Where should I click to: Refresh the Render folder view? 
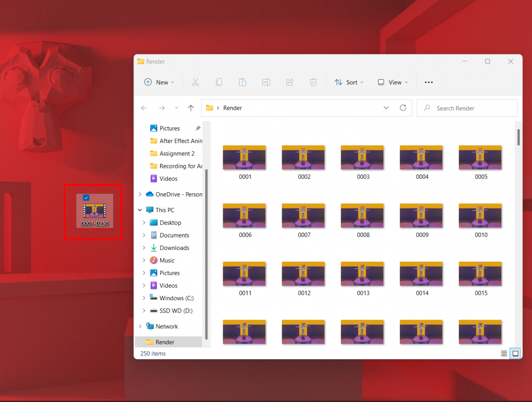[403, 108]
